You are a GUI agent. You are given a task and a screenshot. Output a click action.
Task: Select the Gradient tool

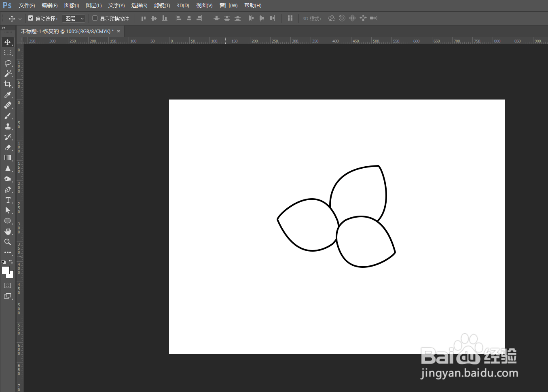8,158
